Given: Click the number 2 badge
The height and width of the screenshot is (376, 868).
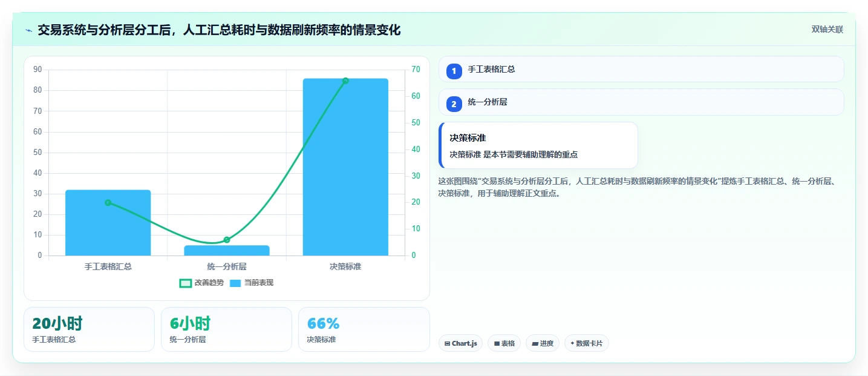Looking at the screenshot, I should tap(454, 104).
